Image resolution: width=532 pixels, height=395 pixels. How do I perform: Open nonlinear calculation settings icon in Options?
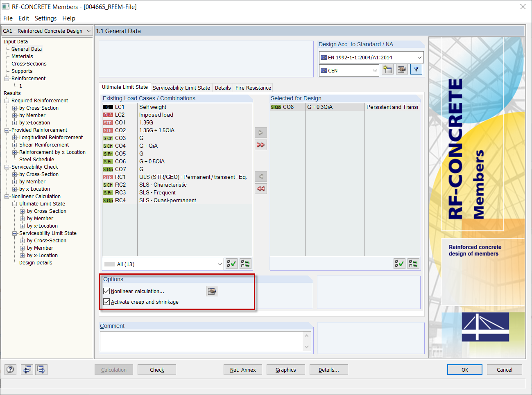(x=212, y=291)
